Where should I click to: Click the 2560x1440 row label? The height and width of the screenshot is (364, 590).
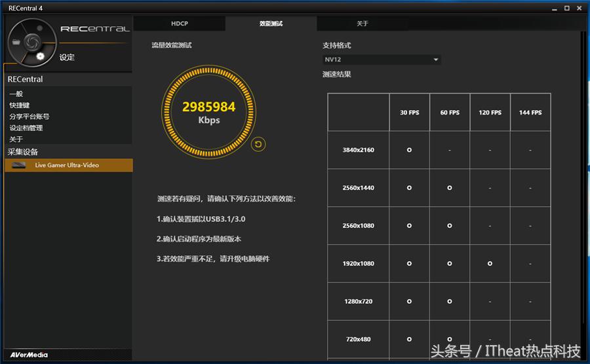click(x=358, y=188)
